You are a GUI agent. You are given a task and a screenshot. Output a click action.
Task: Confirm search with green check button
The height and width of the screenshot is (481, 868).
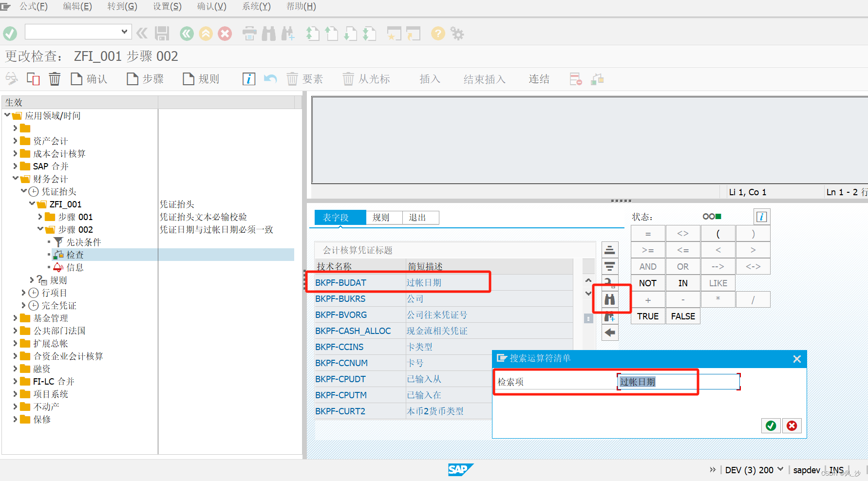771,425
